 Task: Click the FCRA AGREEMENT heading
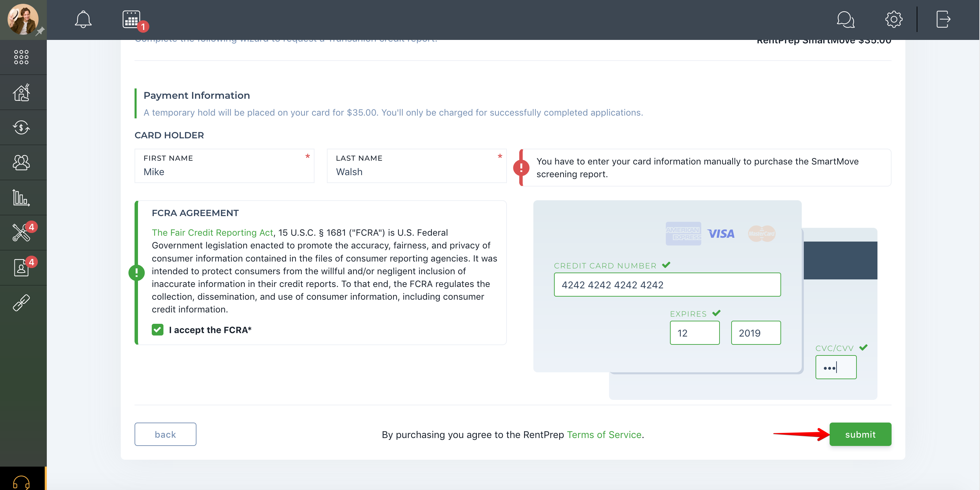pos(195,213)
